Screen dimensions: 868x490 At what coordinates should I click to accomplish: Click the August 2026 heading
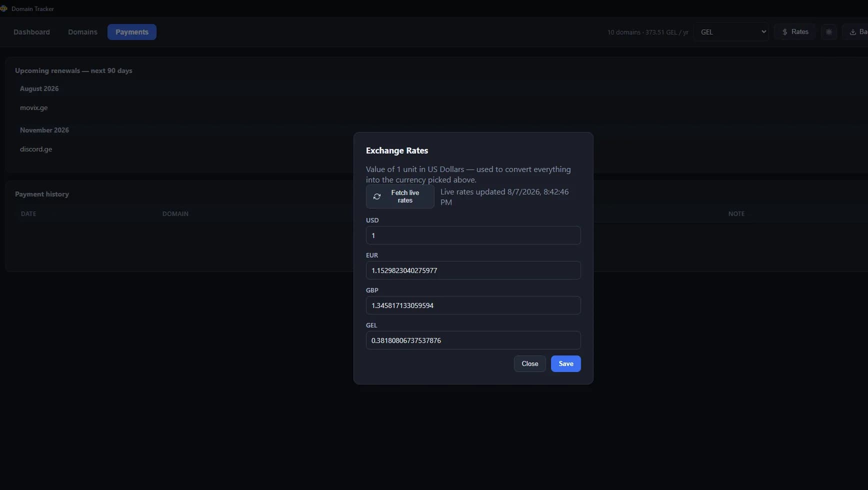39,88
